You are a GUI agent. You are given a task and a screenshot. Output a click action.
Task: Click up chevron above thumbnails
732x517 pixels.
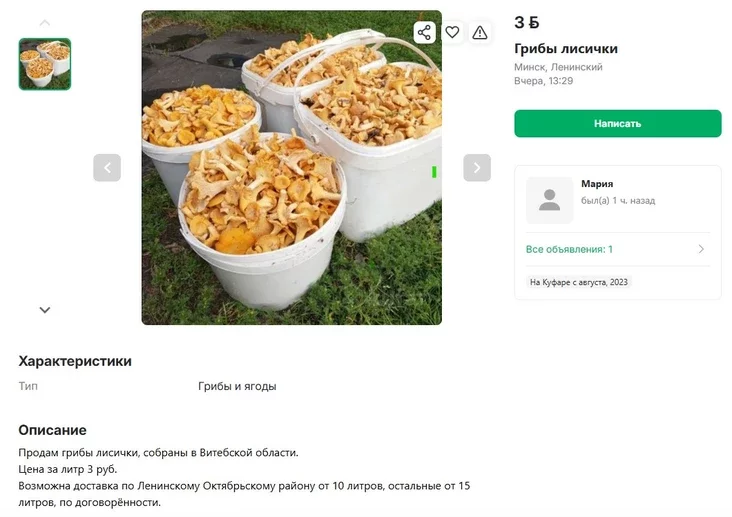[45, 22]
